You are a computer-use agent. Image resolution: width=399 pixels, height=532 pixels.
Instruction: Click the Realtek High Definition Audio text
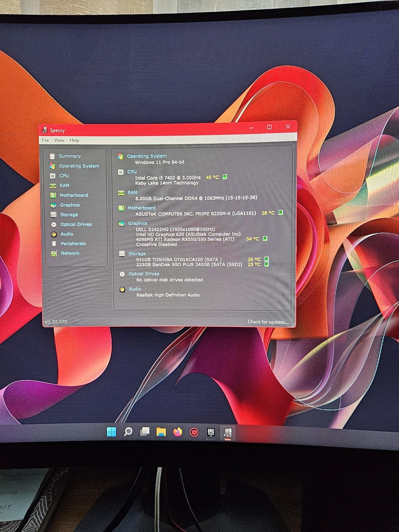pos(168,295)
